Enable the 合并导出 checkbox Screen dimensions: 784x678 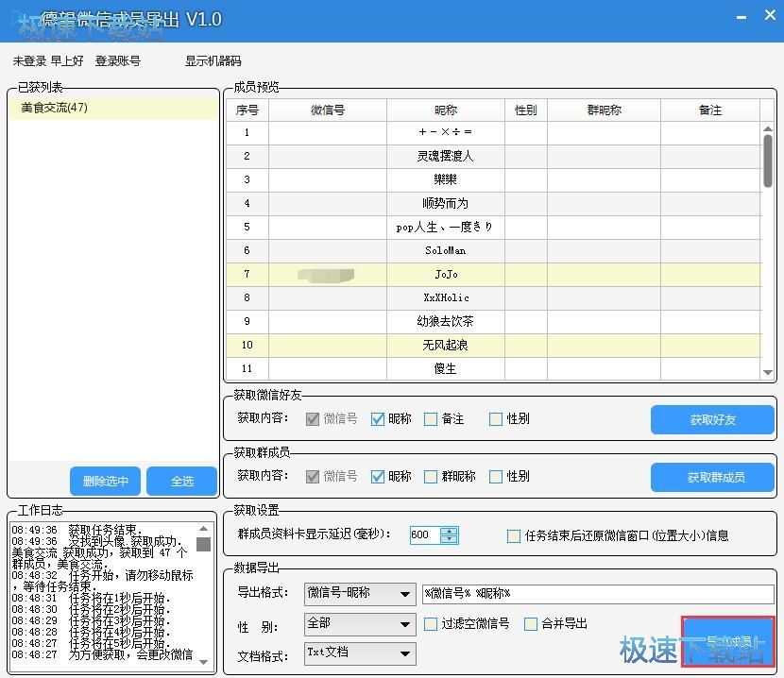point(531,624)
